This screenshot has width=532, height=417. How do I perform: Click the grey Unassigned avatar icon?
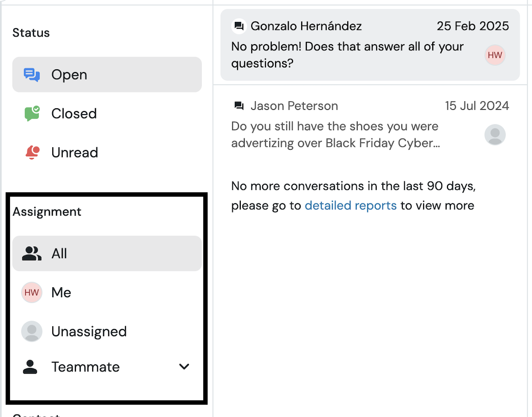tap(31, 331)
